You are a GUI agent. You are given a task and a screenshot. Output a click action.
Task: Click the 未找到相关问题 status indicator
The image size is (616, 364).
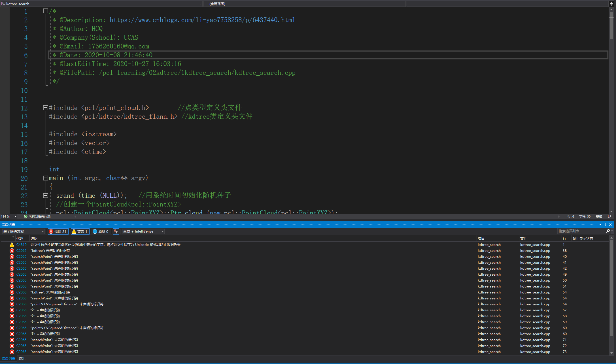pyautogui.click(x=37, y=216)
